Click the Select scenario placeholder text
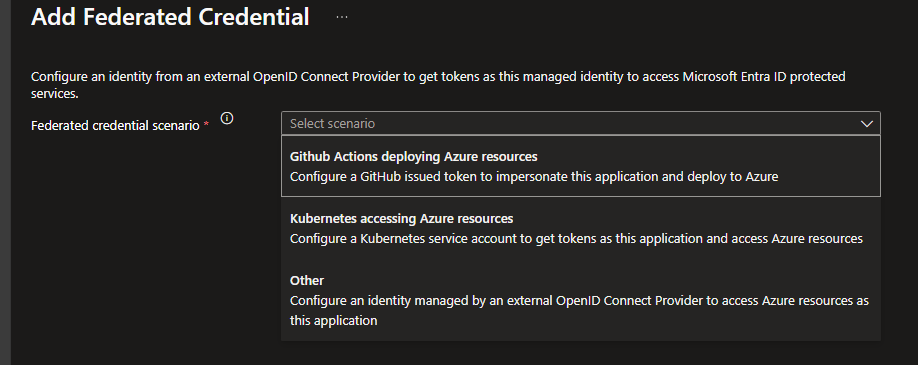 click(332, 124)
